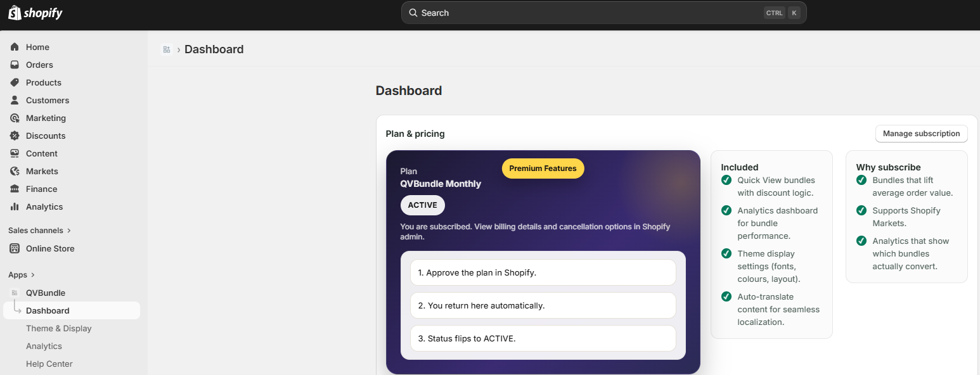Open the Analytics bar chart icon

[15, 207]
